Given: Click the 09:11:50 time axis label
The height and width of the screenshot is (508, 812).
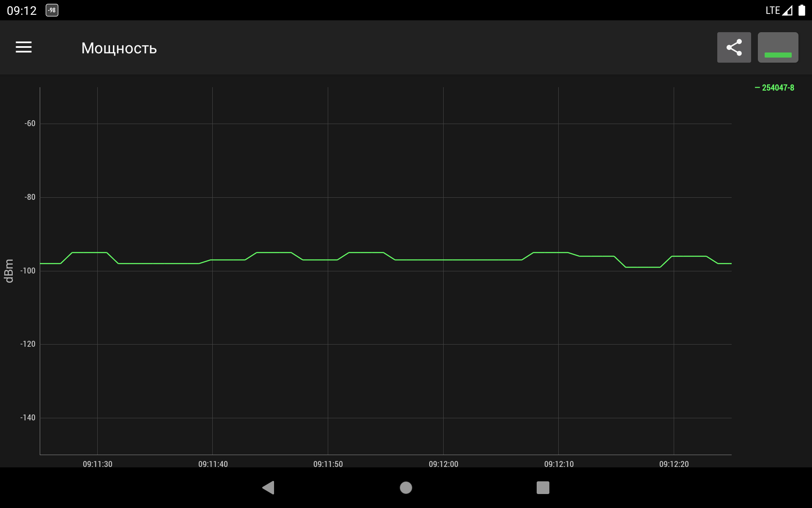Looking at the screenshot, I should 328,464.
